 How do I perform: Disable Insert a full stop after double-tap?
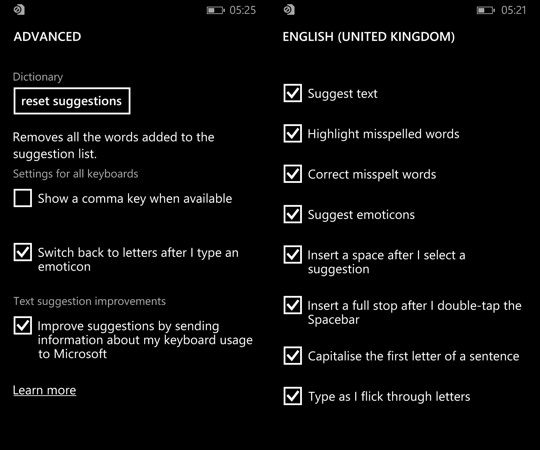[x=293, y=305]
